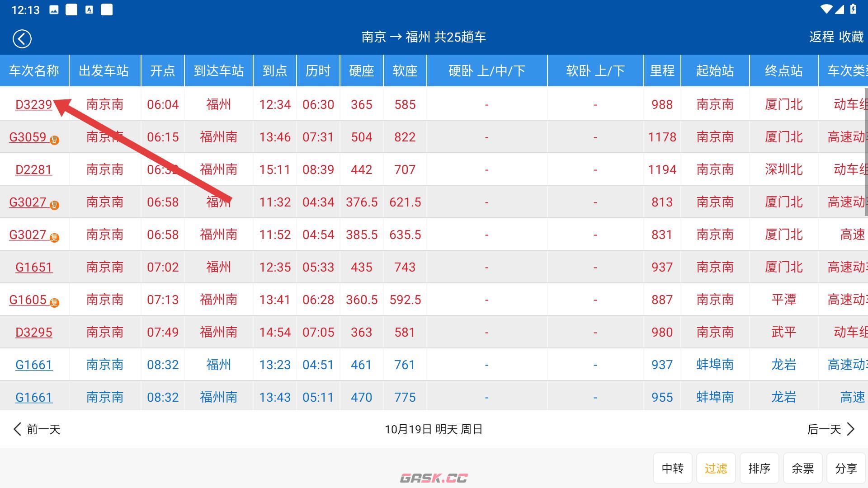Image resolution: width=868 pixels, height=488 pixels.
Task: Click the Fuxing badge beside G1605
Action: (55, 303)
